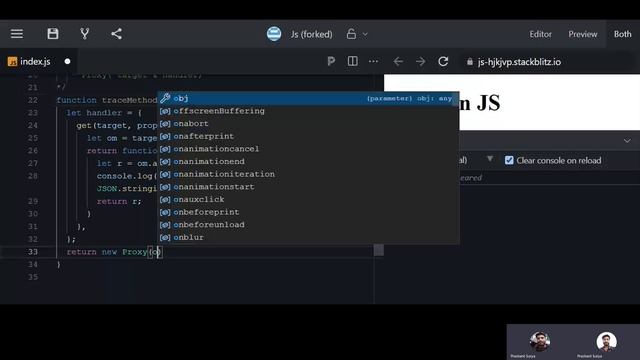Image resolution: width=640 pixels, height=360 pixels.
Task: Click the preview heading ending in JS
Action: tap(480, 103)
